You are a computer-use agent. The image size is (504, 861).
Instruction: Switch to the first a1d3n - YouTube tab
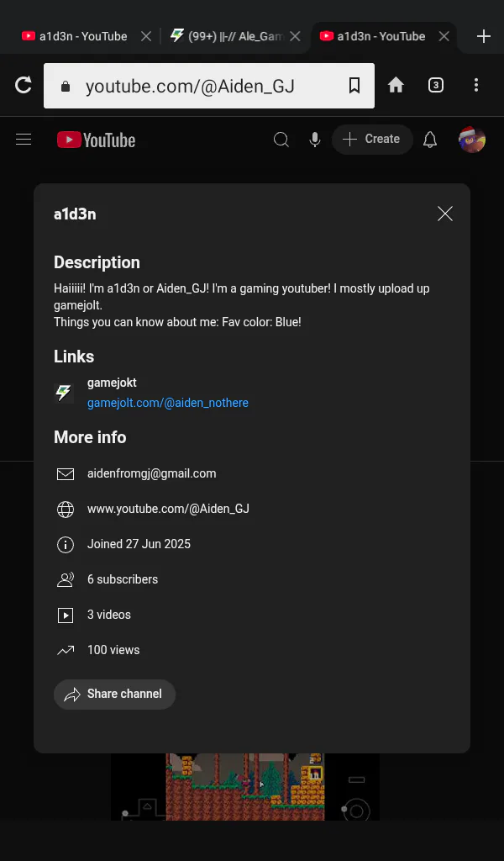83,36
